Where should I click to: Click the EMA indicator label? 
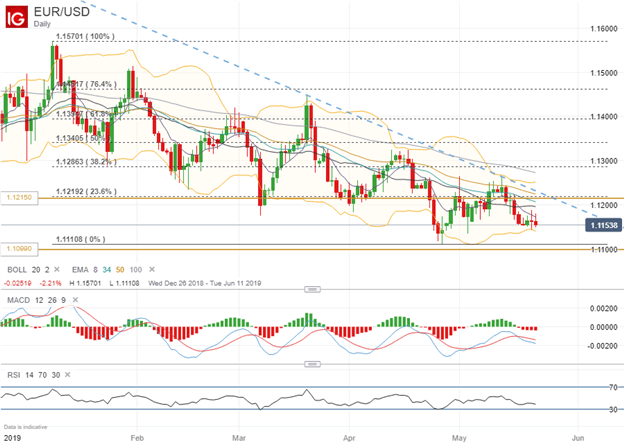pyautogui.click(x=80, y=270)
